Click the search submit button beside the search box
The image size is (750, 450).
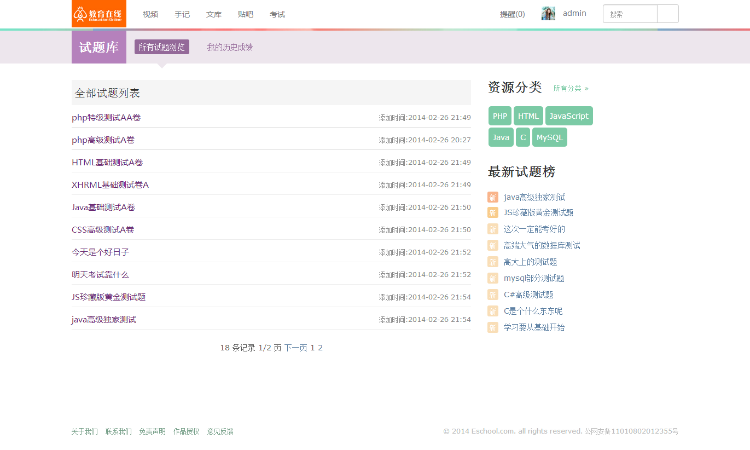(x=668, y=14)
